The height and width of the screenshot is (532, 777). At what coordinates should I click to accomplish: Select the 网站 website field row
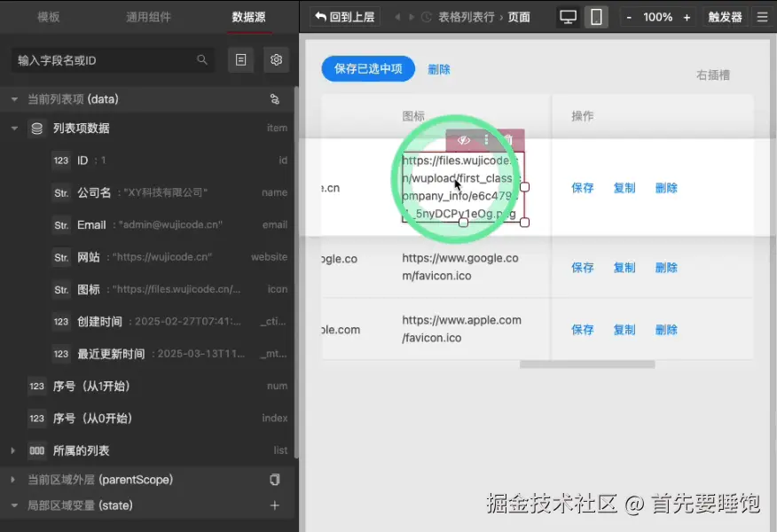(x=149, y=257)
